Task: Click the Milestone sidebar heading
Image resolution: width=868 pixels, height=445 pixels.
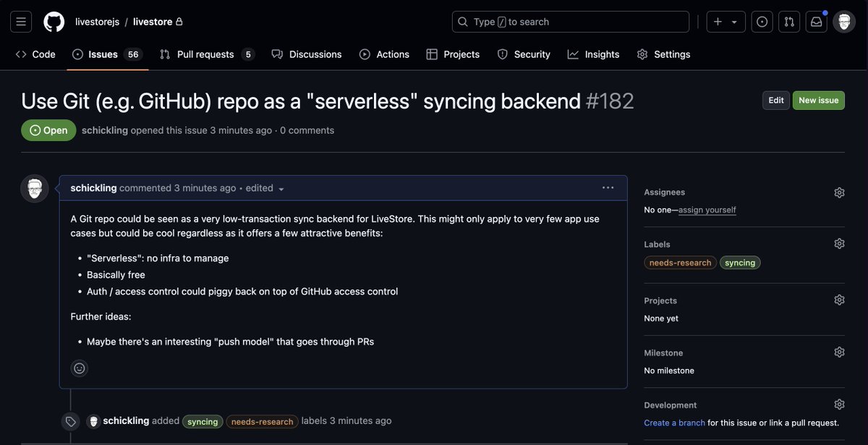Action: click(x=664, y=353)
